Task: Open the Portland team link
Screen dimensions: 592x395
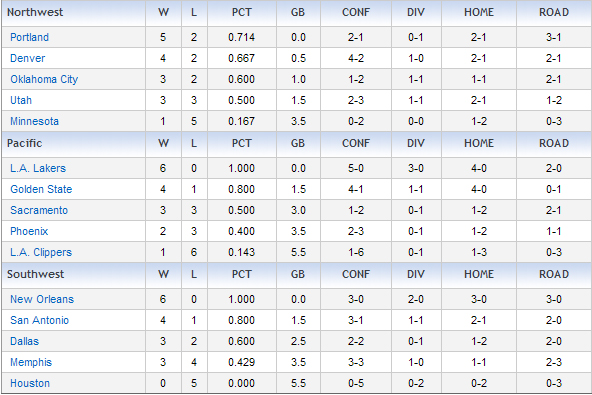Action: tap(29, 37)
